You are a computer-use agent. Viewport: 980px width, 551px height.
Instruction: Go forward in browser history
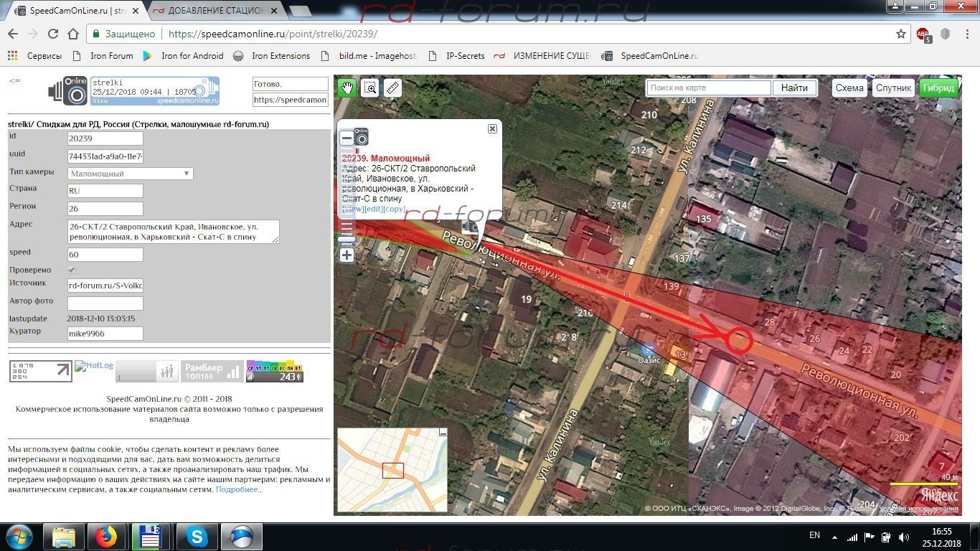33,34
